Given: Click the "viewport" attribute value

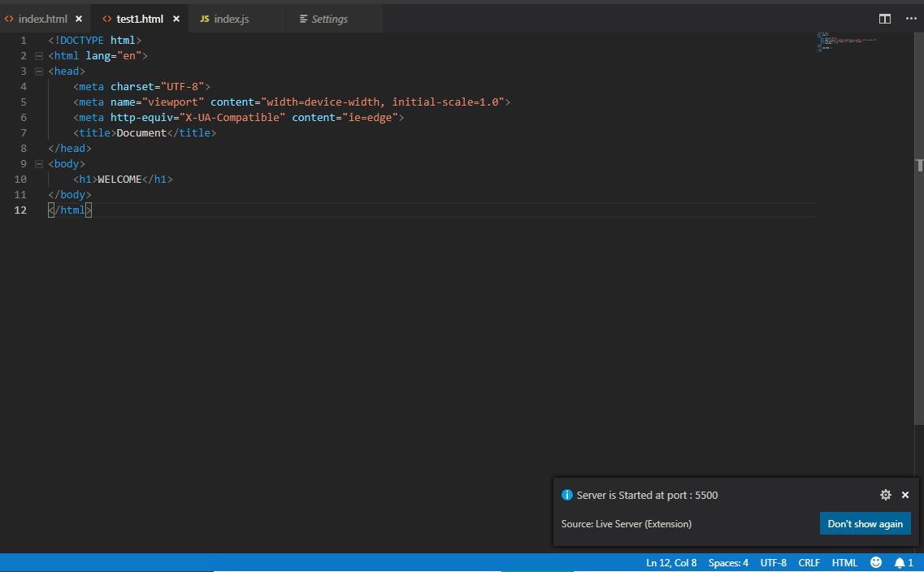Looking at the screenshot, I should 172,102.
